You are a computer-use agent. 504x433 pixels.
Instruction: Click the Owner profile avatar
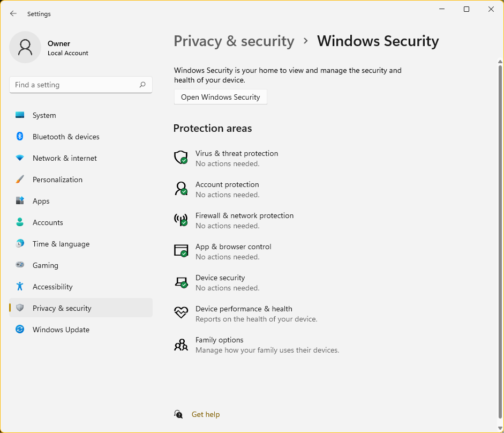25,47
